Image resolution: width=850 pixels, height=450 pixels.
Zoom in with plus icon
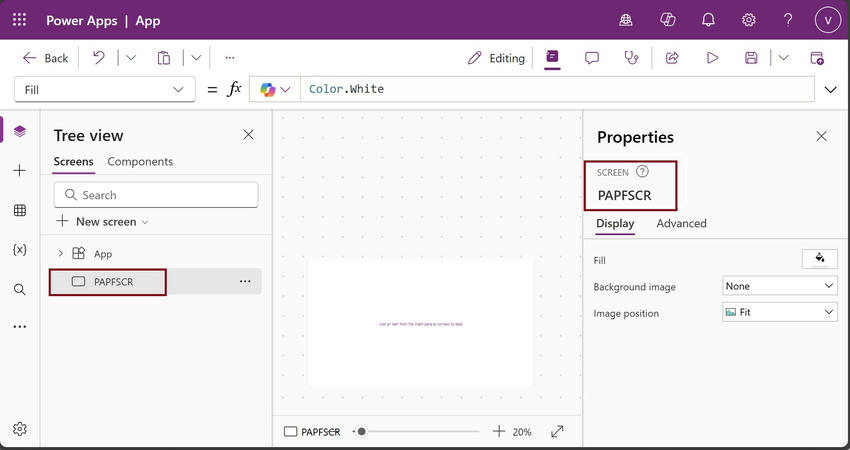(499, 432)
